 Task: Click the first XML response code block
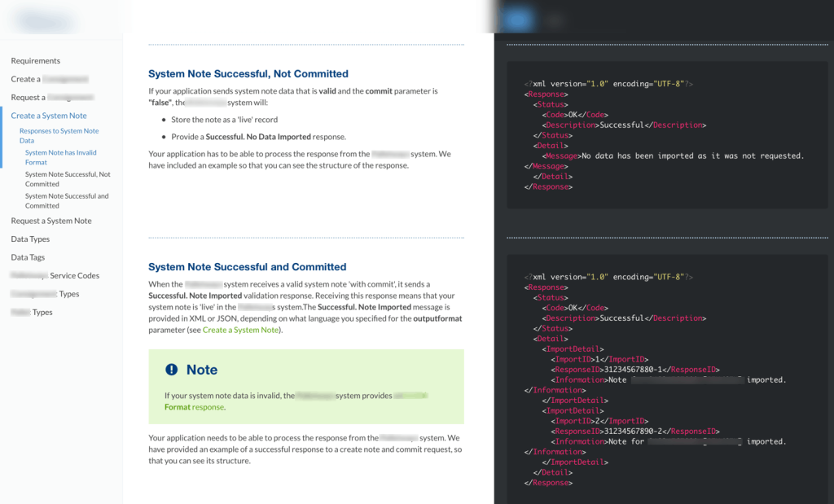pos(667,135)
